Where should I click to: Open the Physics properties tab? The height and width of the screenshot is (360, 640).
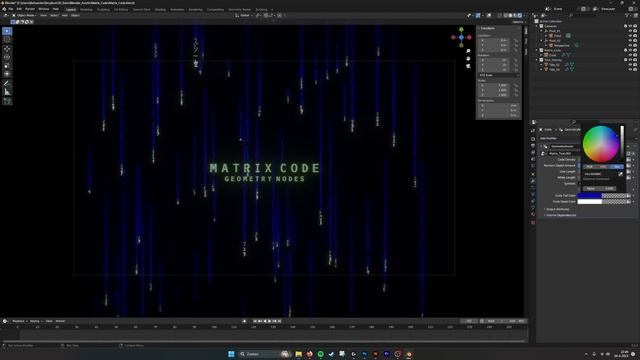pyautogui.click(x=533, y=194)
